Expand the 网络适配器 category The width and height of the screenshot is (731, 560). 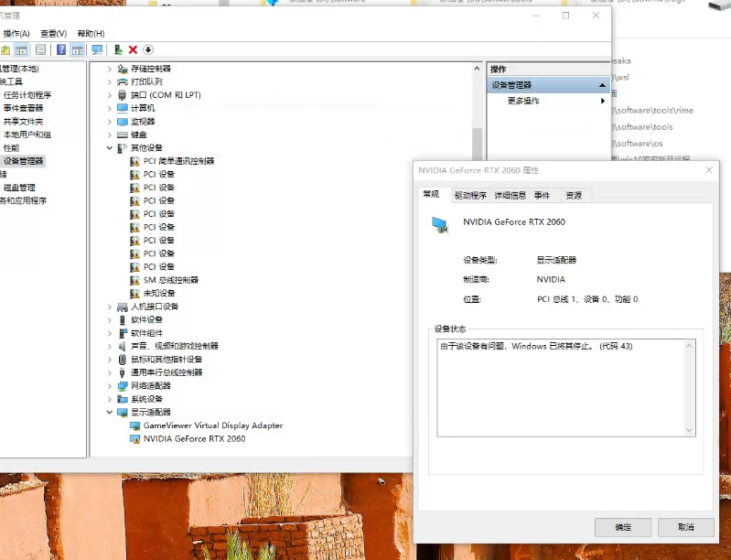coord(110,386)
